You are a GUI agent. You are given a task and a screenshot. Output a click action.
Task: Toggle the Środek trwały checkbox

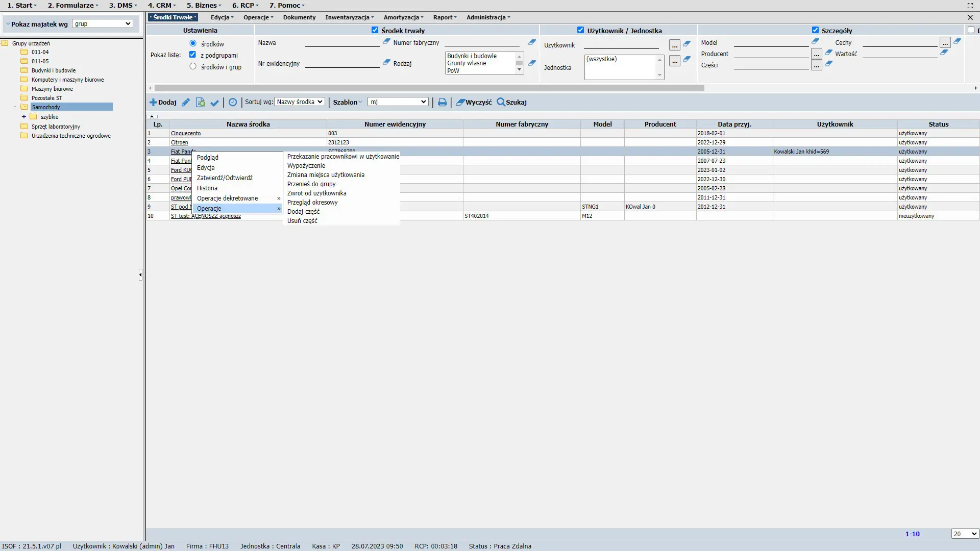(375, 30)
